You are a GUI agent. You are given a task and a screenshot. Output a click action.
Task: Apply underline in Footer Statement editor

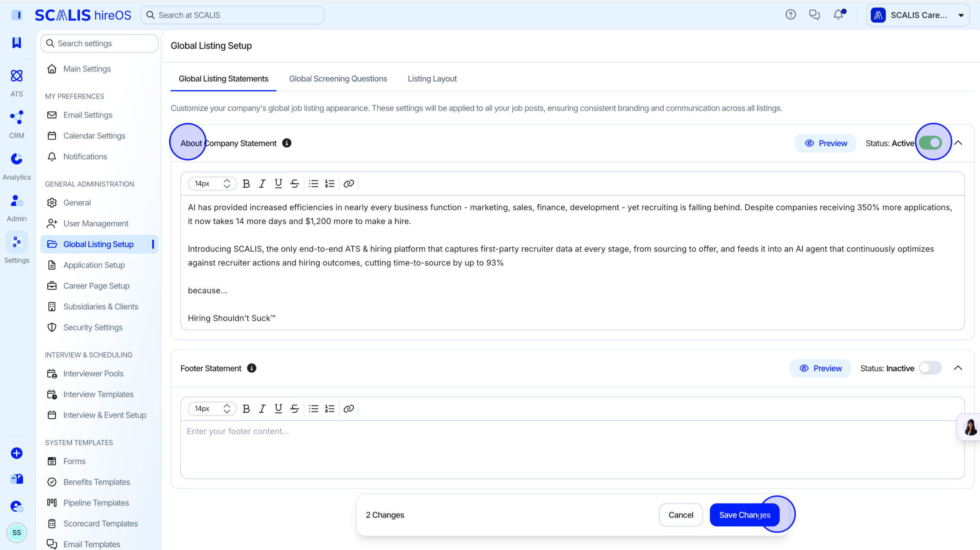click(x=279, y=409)
